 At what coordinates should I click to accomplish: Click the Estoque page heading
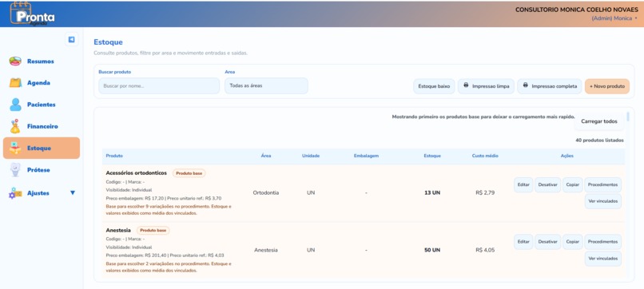[x=108, y=42]
